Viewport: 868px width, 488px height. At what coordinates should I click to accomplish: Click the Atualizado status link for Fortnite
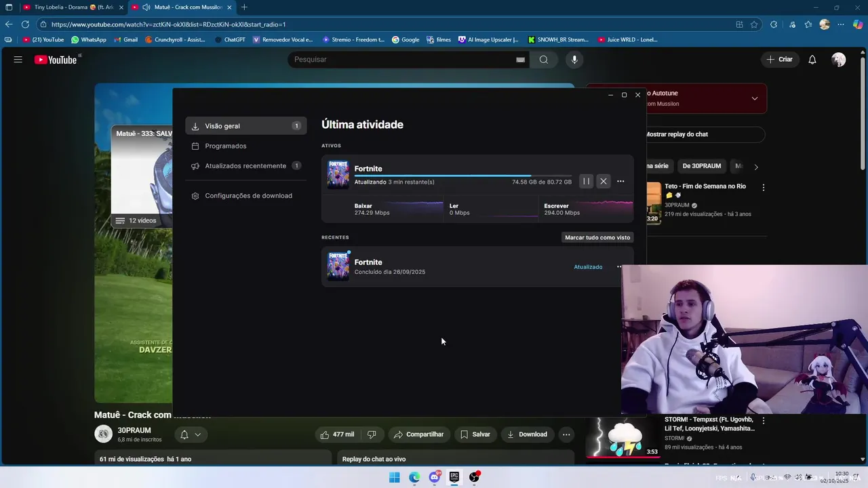tap(588, 267)
